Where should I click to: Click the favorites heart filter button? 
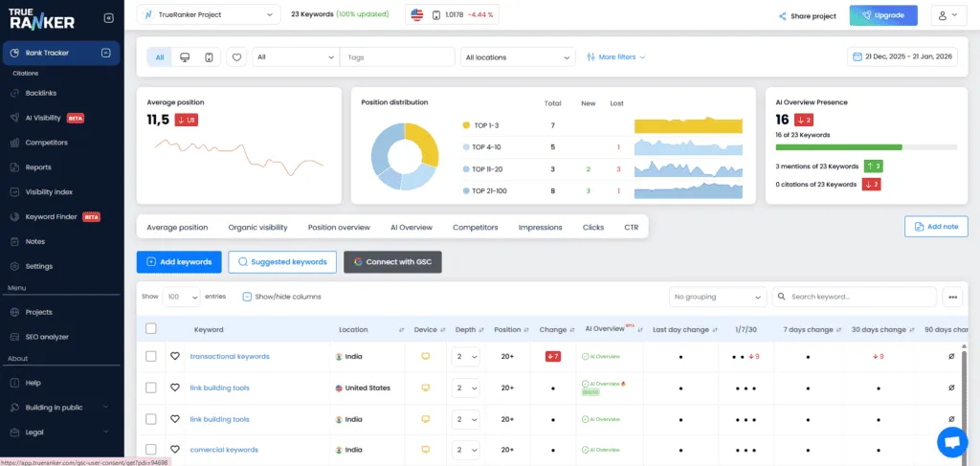(x=236, y=56)
